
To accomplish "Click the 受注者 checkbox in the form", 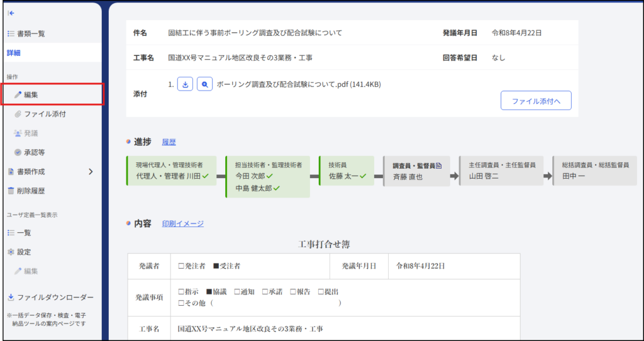I will click(x=216, y=266).
